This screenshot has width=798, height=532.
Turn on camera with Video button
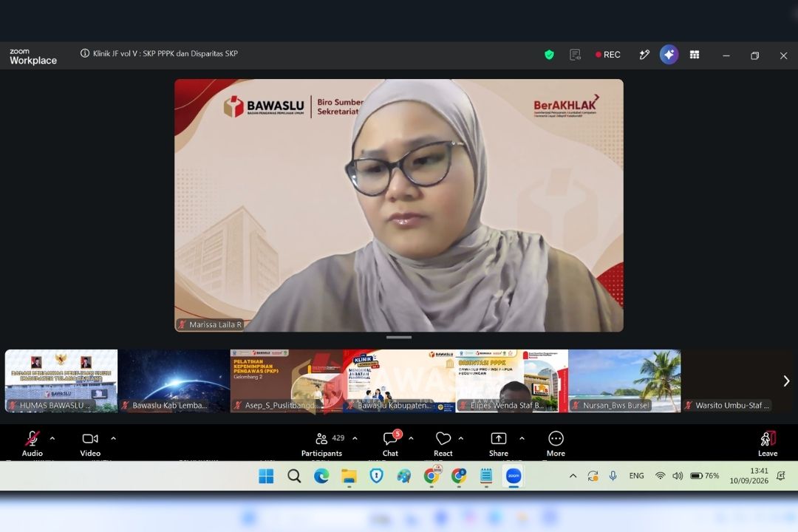(90, 443)
